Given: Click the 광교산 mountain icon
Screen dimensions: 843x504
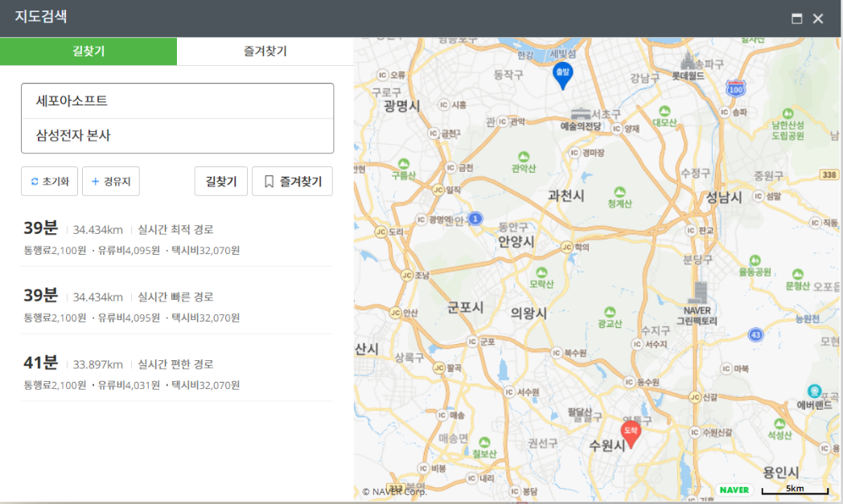Looking at the screenshot, I should pos(610,312).
